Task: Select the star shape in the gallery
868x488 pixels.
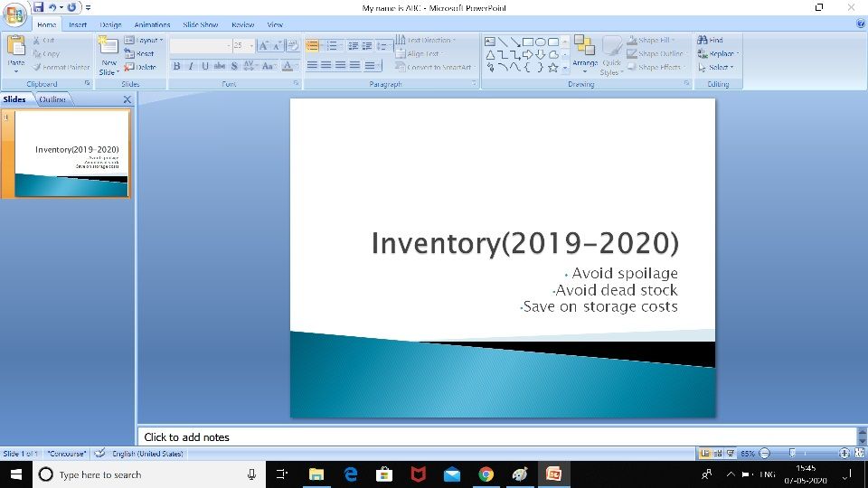Action: pyautogui.click(x=552, y=68)
